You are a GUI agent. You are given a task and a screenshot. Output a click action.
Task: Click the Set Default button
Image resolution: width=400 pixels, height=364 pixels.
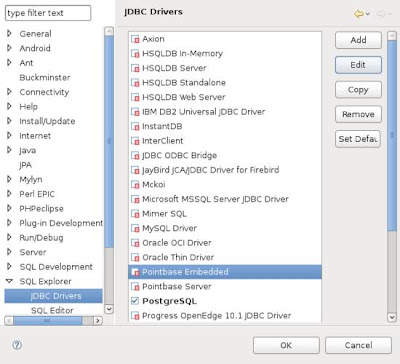click(358, 139)
